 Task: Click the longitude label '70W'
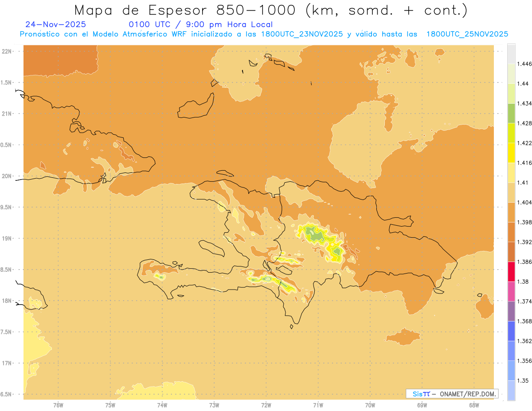click(x=370, y=405)
